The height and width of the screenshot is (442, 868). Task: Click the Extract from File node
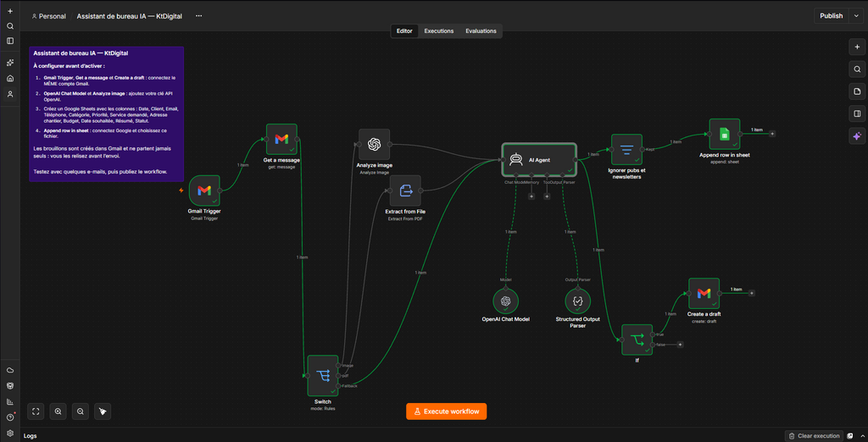(x=405, y=191)
